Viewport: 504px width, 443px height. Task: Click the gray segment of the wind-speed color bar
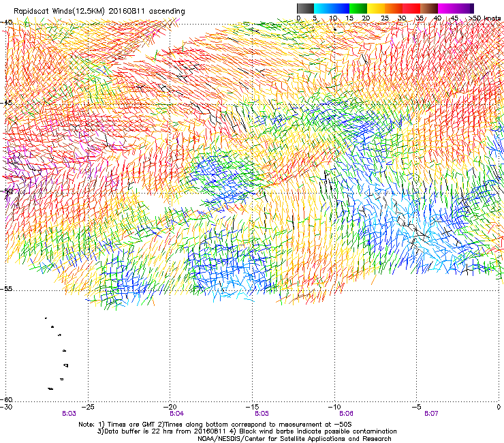pos(305,8)
